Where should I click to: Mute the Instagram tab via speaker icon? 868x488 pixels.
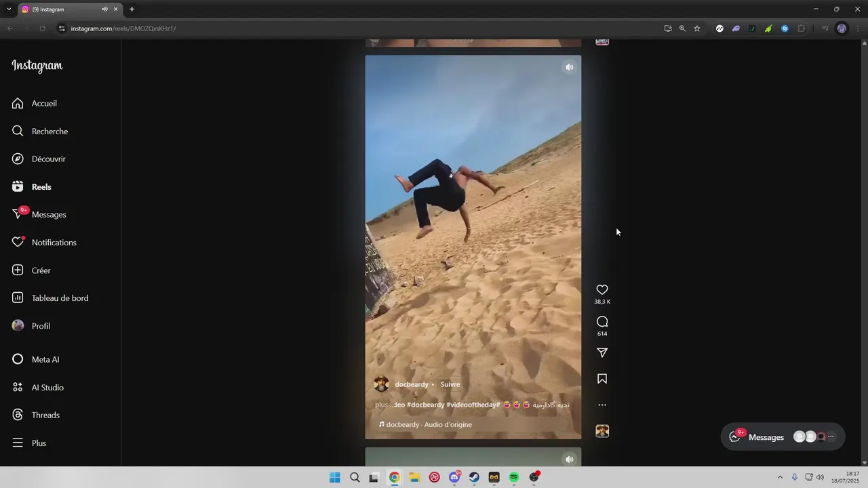tap(104, 9)
